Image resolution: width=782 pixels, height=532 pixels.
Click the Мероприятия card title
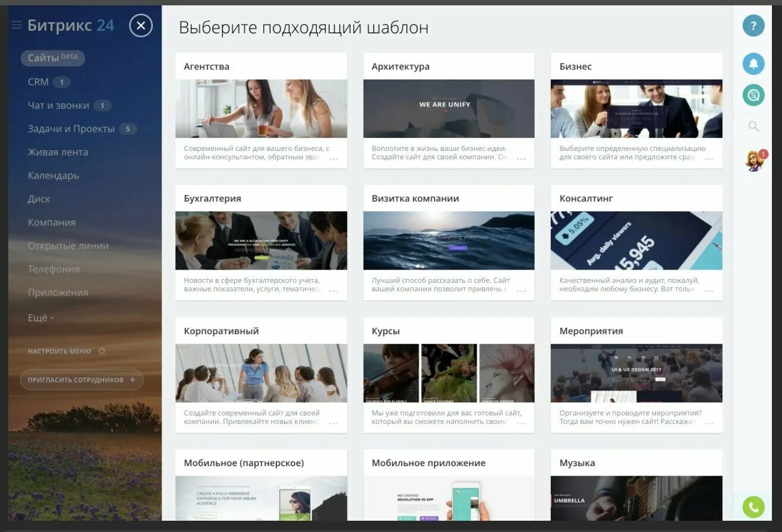coord(591,331)
